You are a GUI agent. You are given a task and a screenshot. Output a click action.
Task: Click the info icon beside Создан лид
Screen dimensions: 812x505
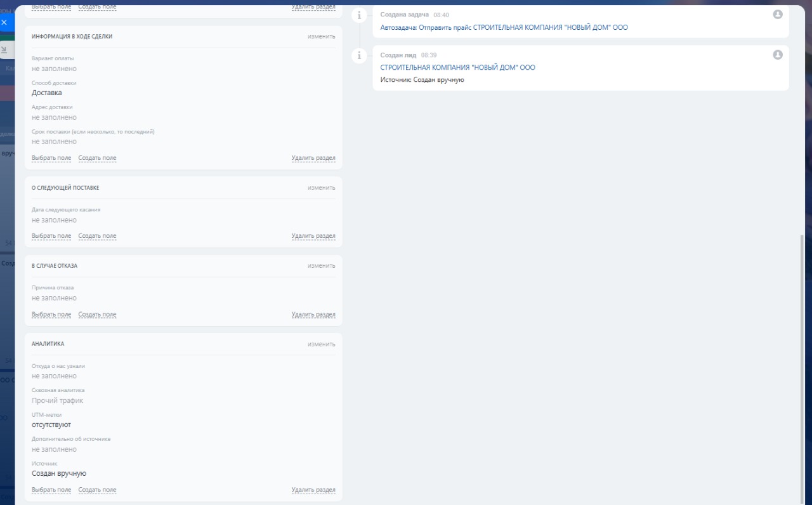359,56
